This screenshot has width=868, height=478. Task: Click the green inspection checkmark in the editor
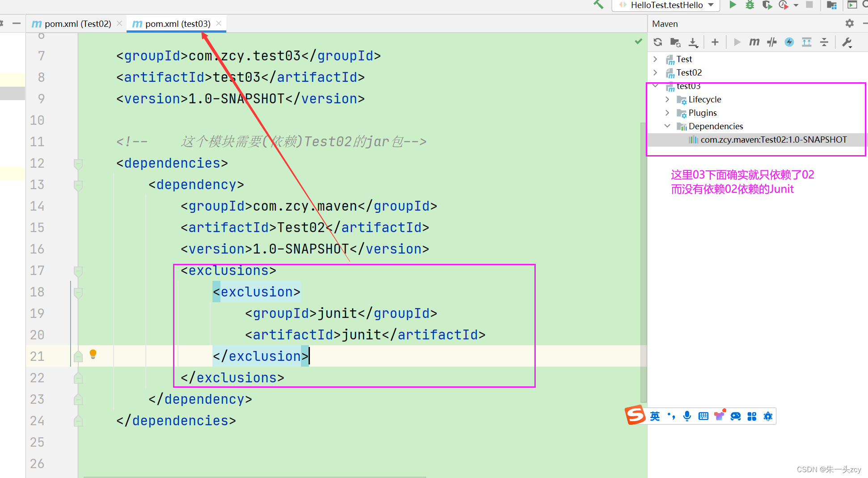639,42
